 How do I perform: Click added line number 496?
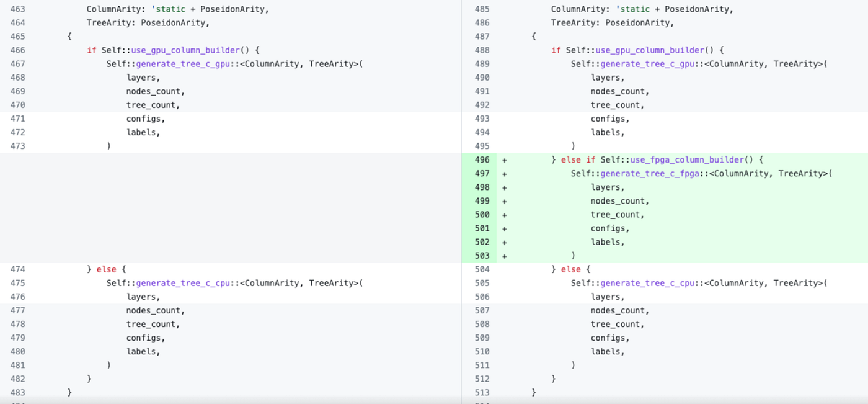point(482,159)
